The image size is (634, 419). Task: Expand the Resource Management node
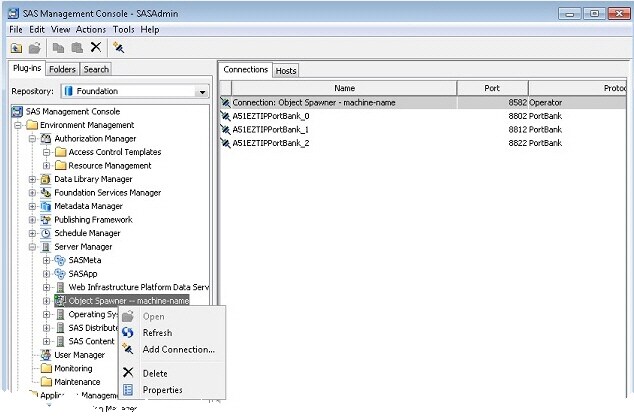(x=46, y=166)
